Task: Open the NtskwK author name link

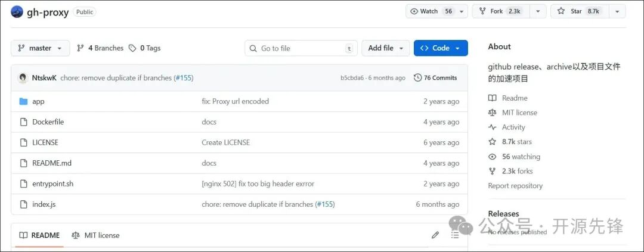Action: pyautogui.click(x=44, y=77)
